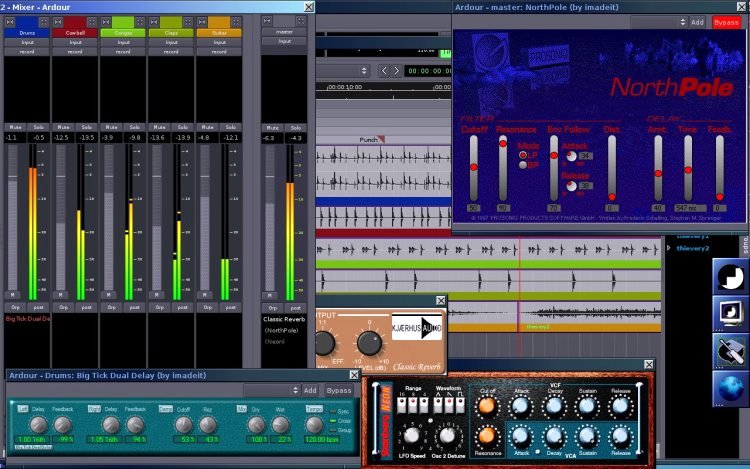Click the Drums channel name button
This screenshot has height=469, width=750.
coord(27,33)
